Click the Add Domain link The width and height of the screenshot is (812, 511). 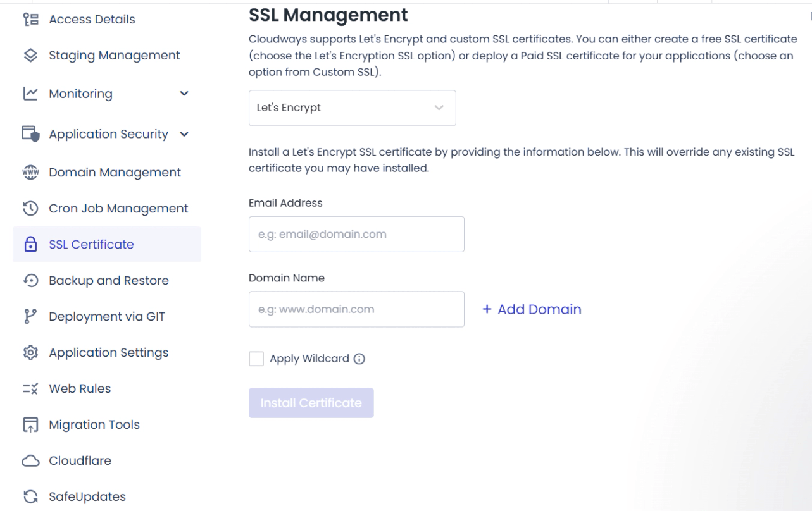(x=532, y=309)
